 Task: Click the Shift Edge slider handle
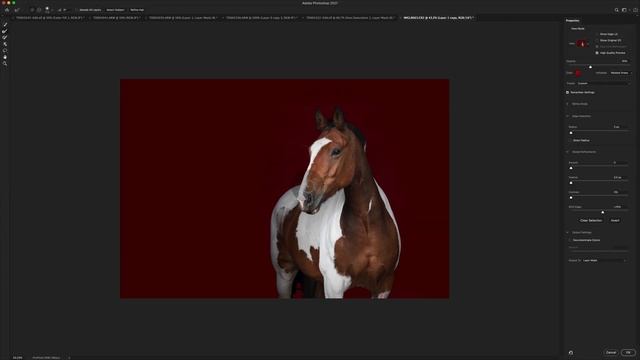[x=602, y=212]
